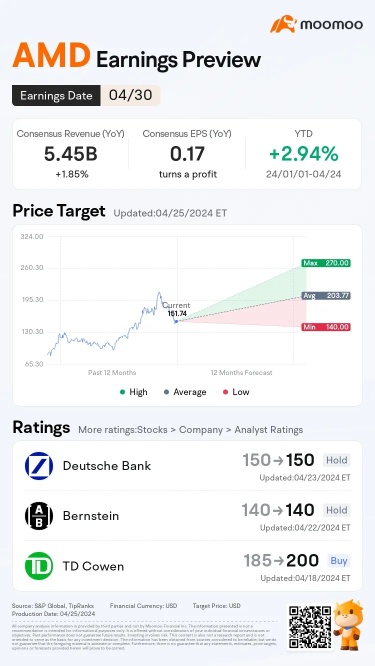375x666 pixels.
Task: Click the YTD +2.94% figure
Action: tap(303, 154)
